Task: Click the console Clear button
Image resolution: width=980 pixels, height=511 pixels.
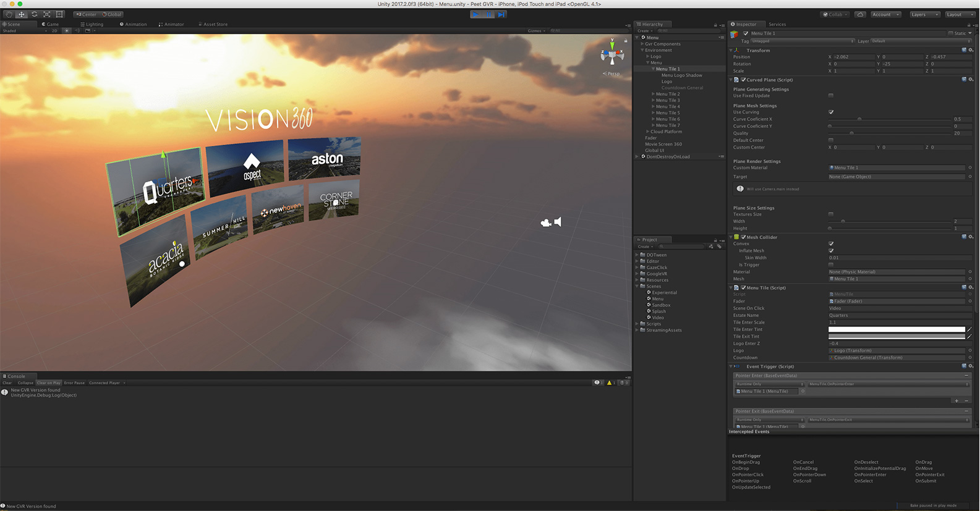Action: pyautogui.click(x=7, y=382)
